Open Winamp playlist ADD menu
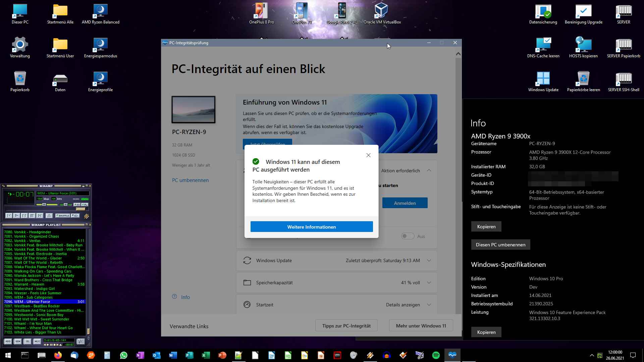The height and width of the screenshot is (362, 644). click(8, 341)
